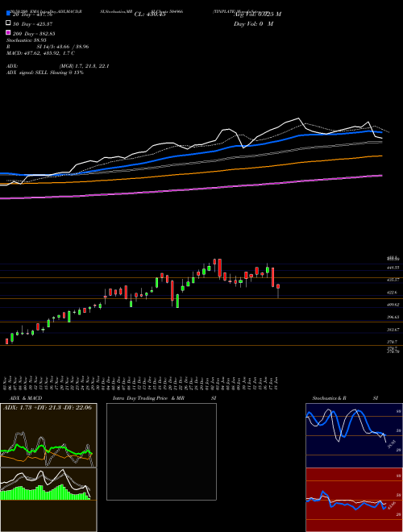The image size is (403, 532).
Task: Click the red RSI chart panel
Action: pos(354,500)
